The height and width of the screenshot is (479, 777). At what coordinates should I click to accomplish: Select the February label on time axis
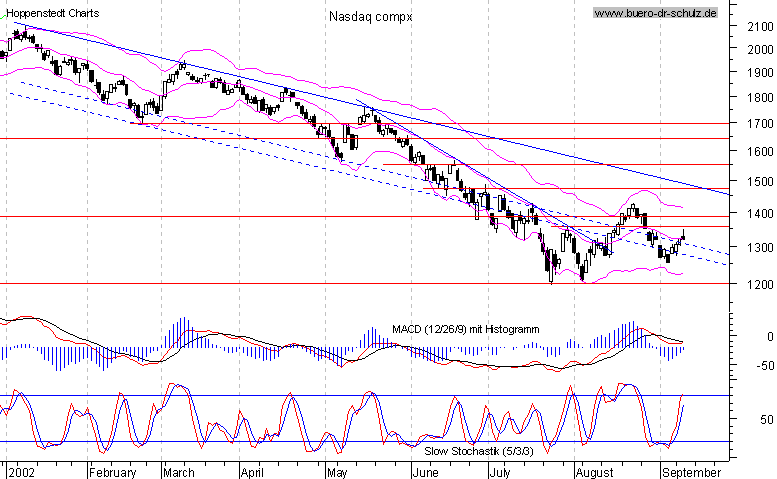coord(112,473)
